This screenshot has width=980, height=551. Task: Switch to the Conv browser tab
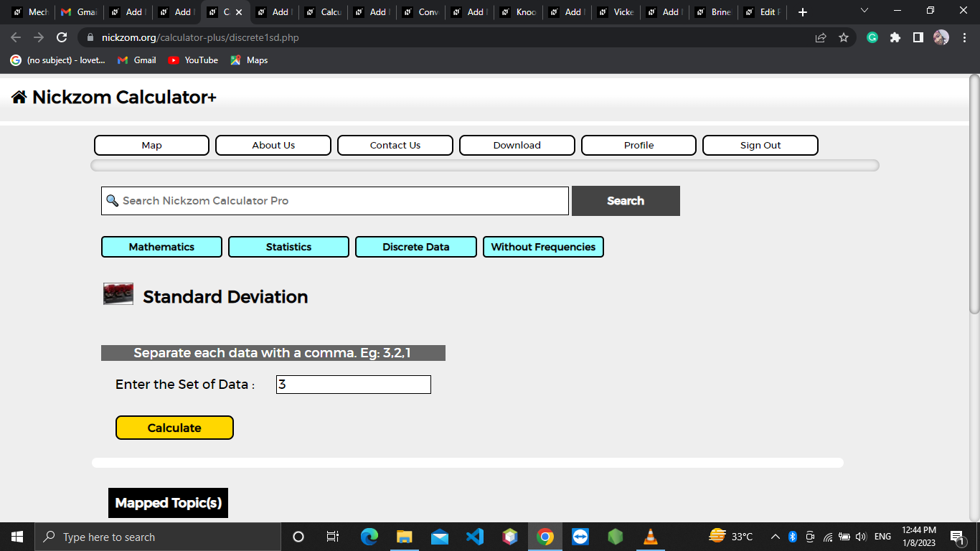point(420,12)
